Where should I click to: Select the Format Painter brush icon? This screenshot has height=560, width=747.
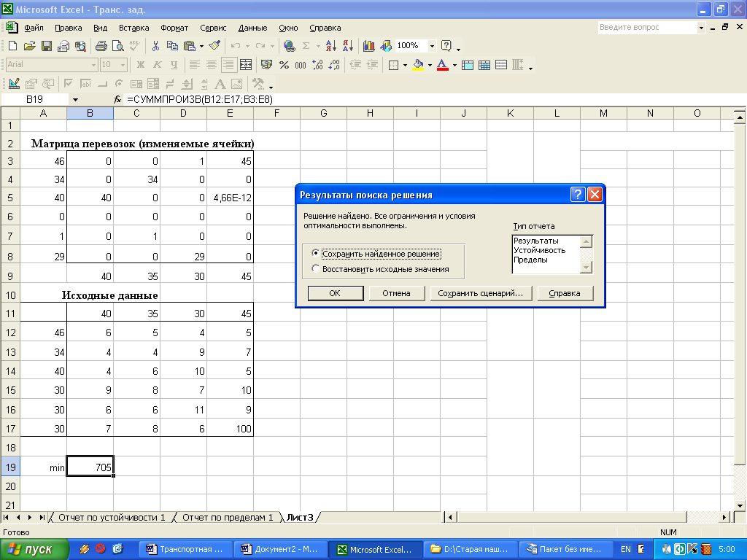tap(215, 46)
